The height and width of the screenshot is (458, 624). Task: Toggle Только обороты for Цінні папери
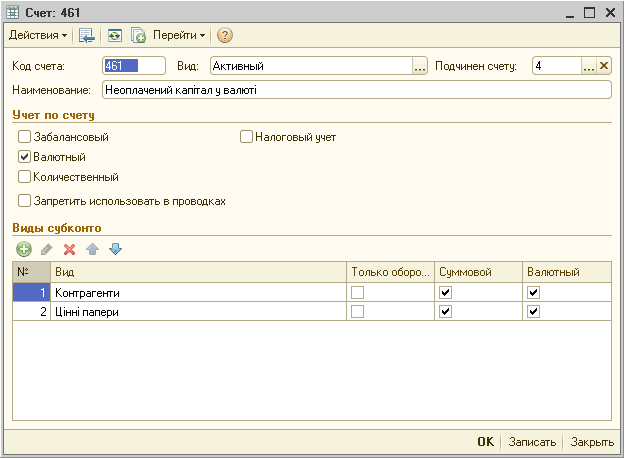pyautogui.click(x=357, y=312)
